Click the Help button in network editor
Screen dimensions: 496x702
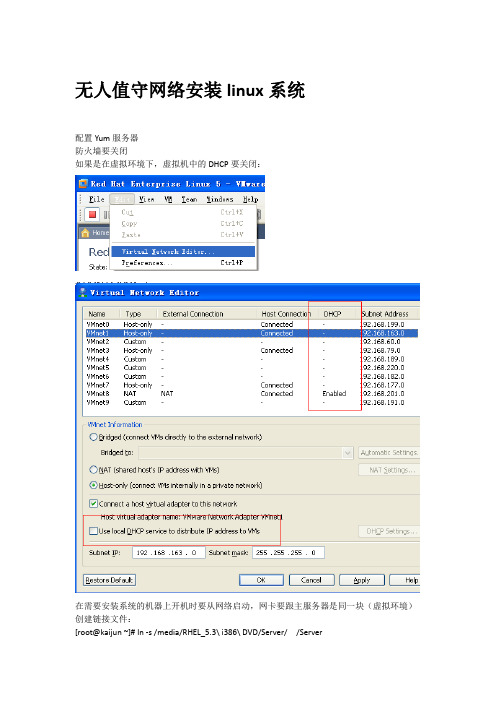coord(405,580)
